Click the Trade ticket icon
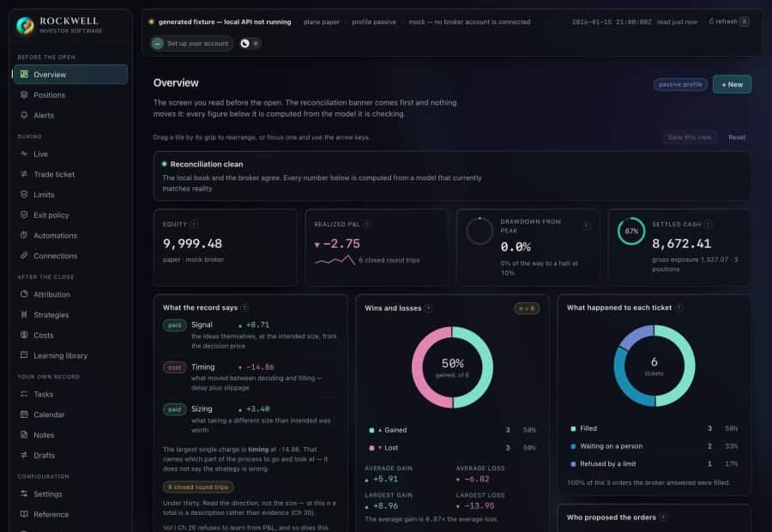The height and width of the screenshot is (532, 772). pos(24,174)
